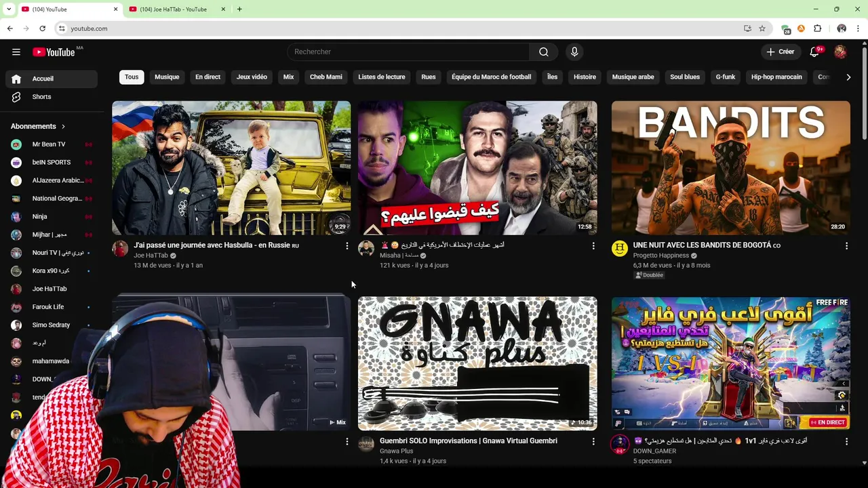Select the Cheb Mami filter chip

[326, 77]
